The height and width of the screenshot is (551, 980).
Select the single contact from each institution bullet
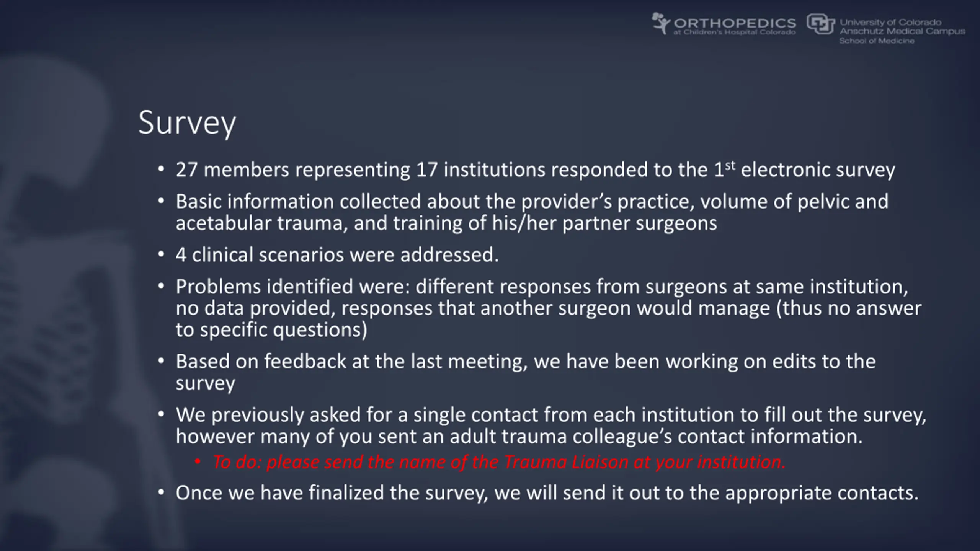(x=551, y=425)
